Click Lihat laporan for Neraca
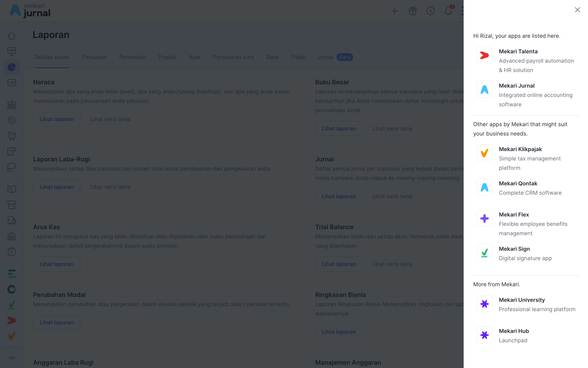The image size is (588, 368). click(57, 119)
